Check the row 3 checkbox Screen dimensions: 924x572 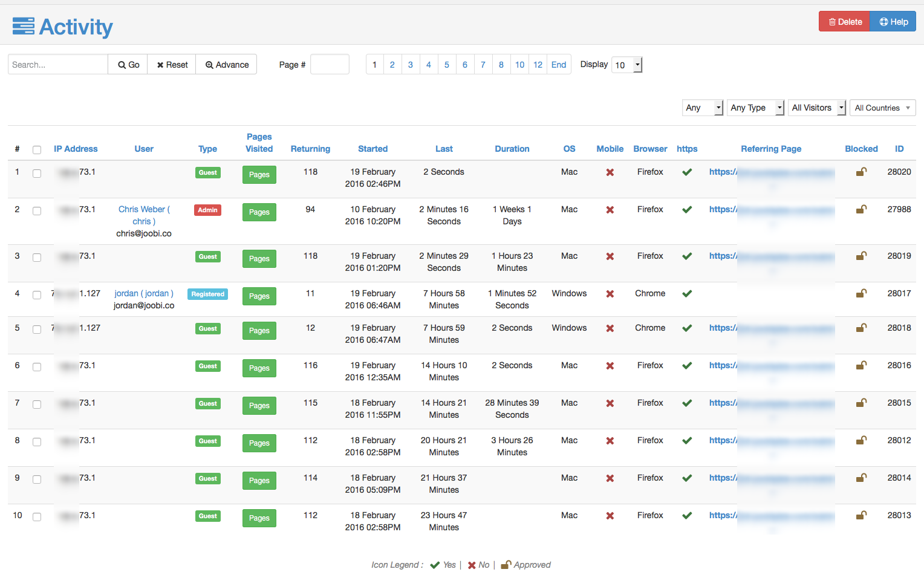[x=37, y=258]
